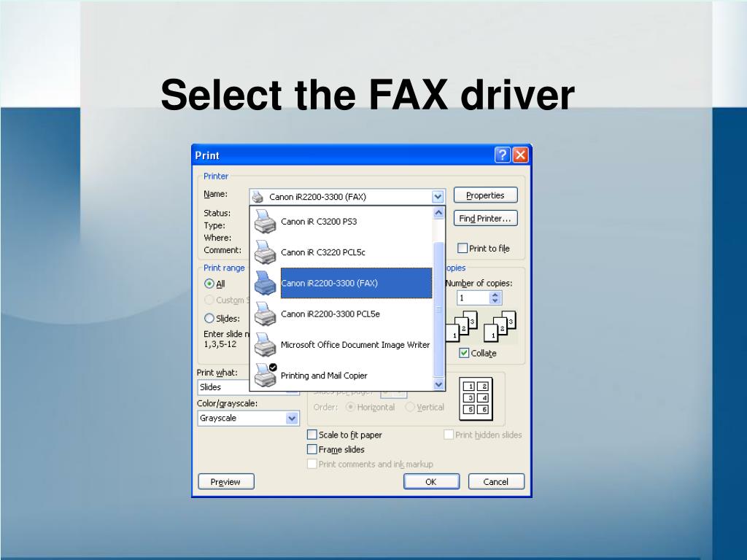The width and height of the screenshot is (747, 560).
Task: Click the Print hidden slides checkbox
Action: point(449,435)
